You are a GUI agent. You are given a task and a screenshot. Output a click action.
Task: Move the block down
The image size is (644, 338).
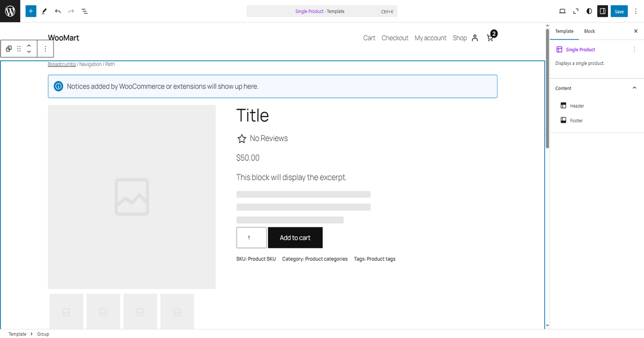click(x=29, y=52)
